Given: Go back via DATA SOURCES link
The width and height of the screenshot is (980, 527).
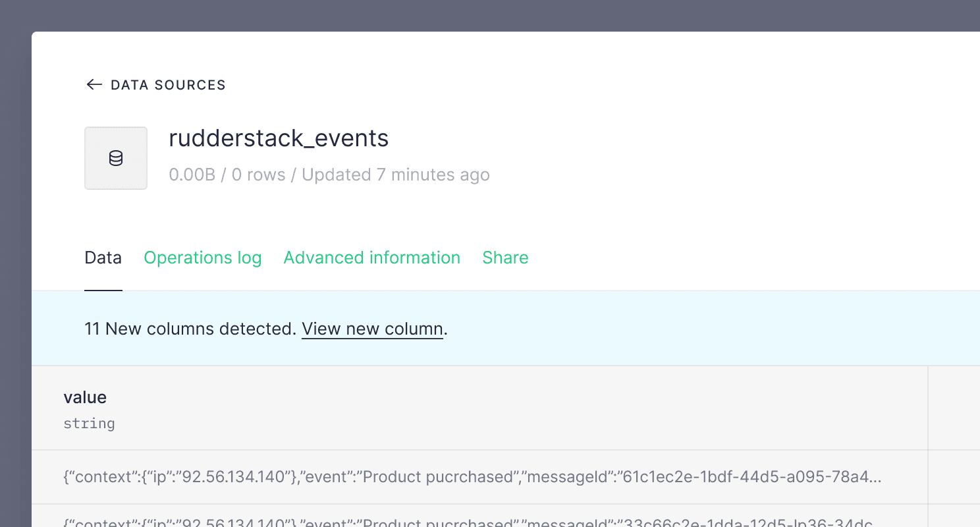Looking at the screenshot, I should 168,85.
